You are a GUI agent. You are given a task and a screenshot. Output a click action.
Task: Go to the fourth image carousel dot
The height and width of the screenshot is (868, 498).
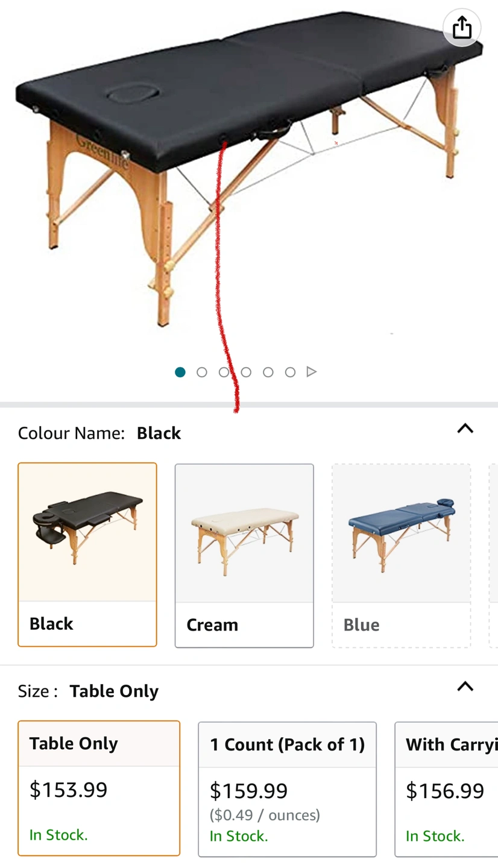[x=246, y=372]
